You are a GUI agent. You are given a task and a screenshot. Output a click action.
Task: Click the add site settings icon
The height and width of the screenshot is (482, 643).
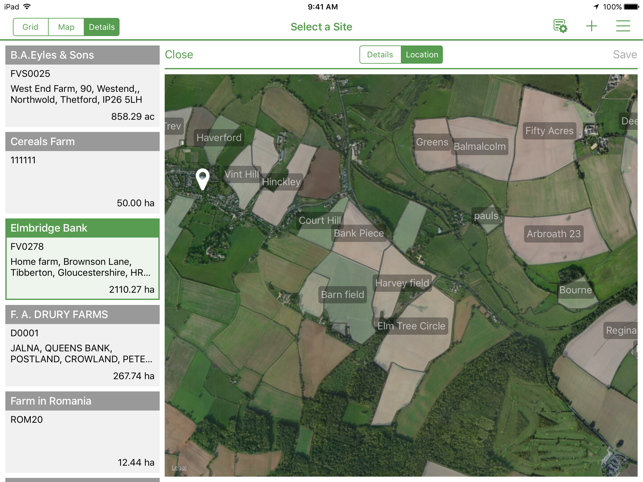point(560,26)
